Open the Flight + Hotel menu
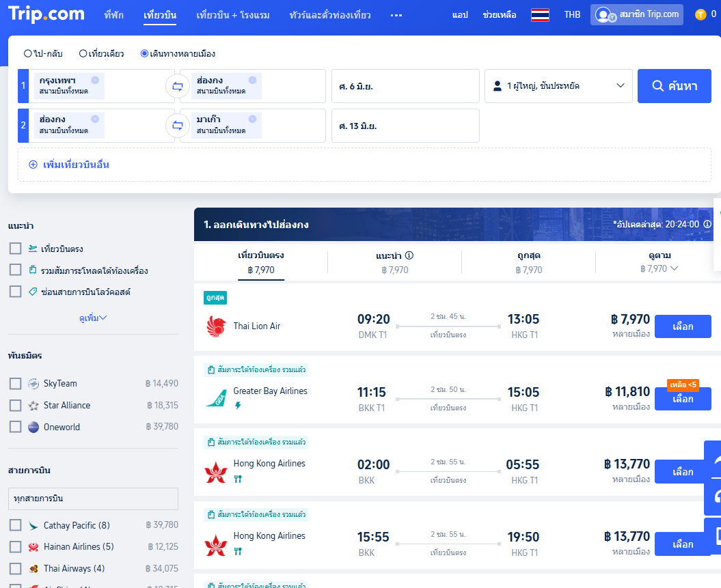This screenshot has height=588, width=721. pyautogui.click(x=232, y=15)
